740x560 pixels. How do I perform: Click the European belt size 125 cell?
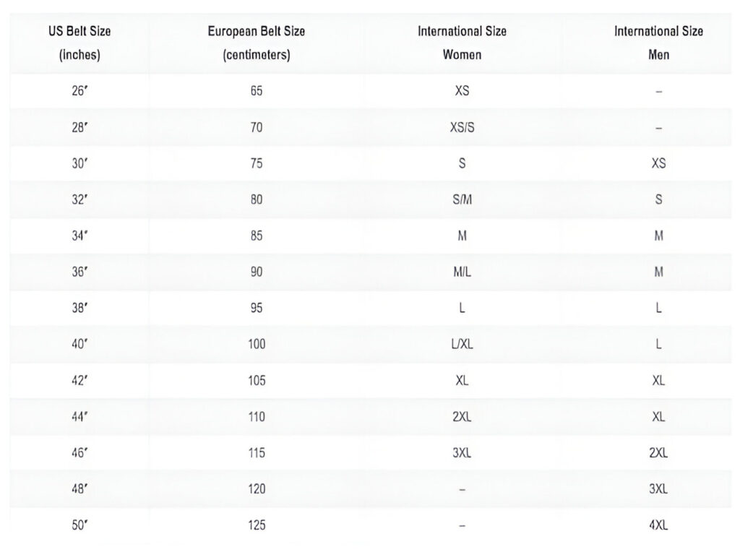(x=257, y=525)
